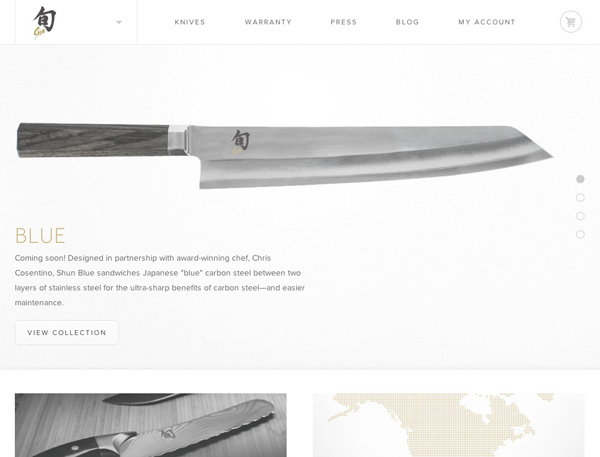Click the BLUE collection heading

40,236
